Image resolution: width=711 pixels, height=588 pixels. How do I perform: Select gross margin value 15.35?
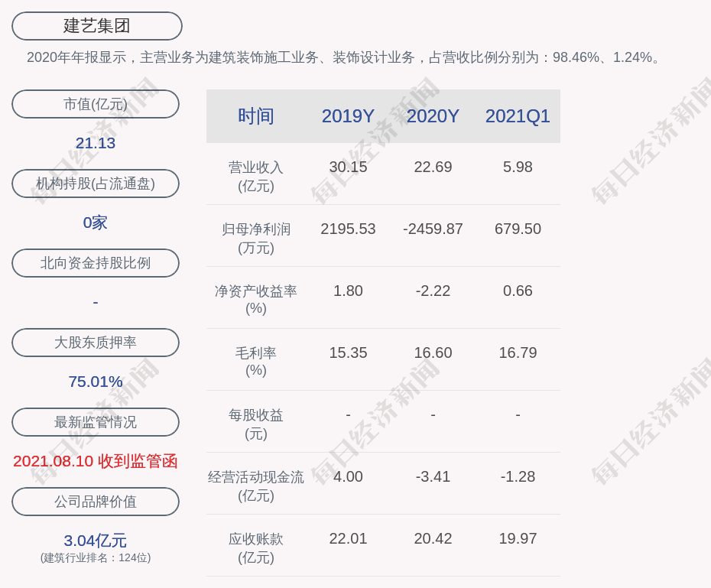pyautogui.click(x=348, y=352)
